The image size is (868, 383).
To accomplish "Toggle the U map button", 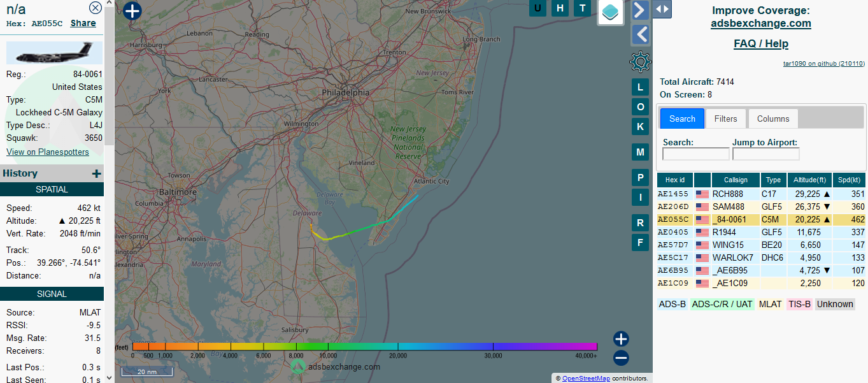I will (538, 8).
